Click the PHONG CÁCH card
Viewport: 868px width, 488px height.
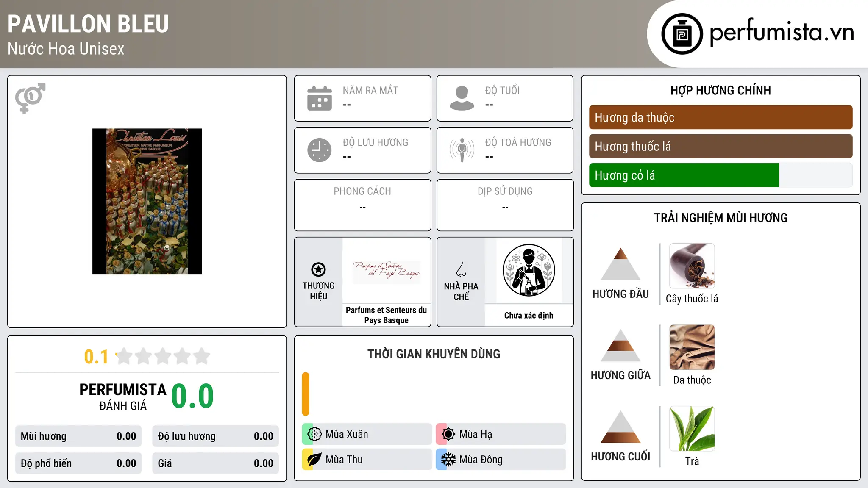[x=362, y=205]
